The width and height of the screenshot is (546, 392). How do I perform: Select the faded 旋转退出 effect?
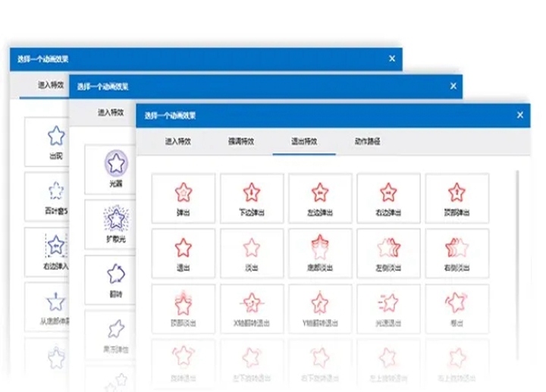(184, 364)
